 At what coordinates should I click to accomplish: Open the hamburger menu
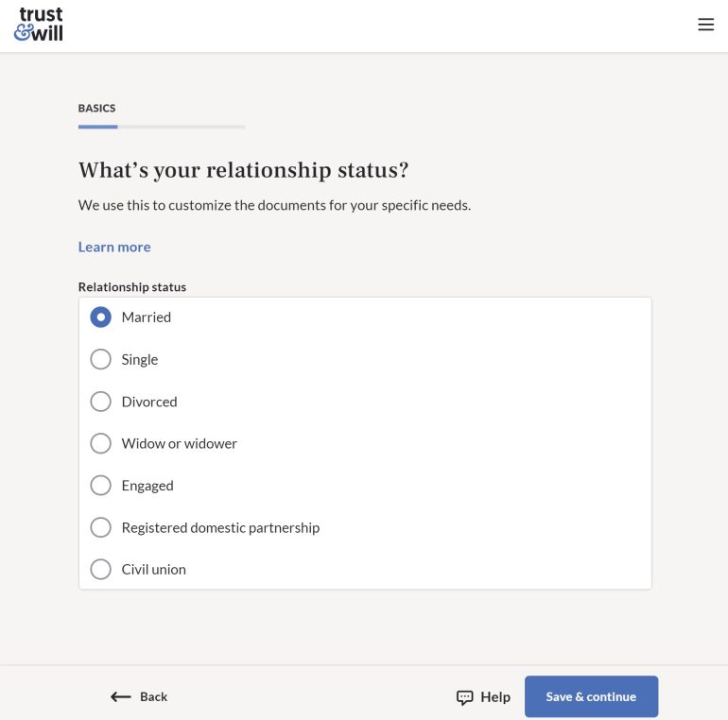click(705, 25)
